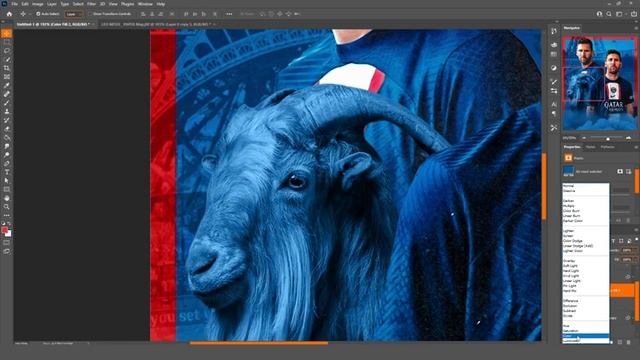
Task: Open the Paragraph panel icon
Action: point(554,114)
